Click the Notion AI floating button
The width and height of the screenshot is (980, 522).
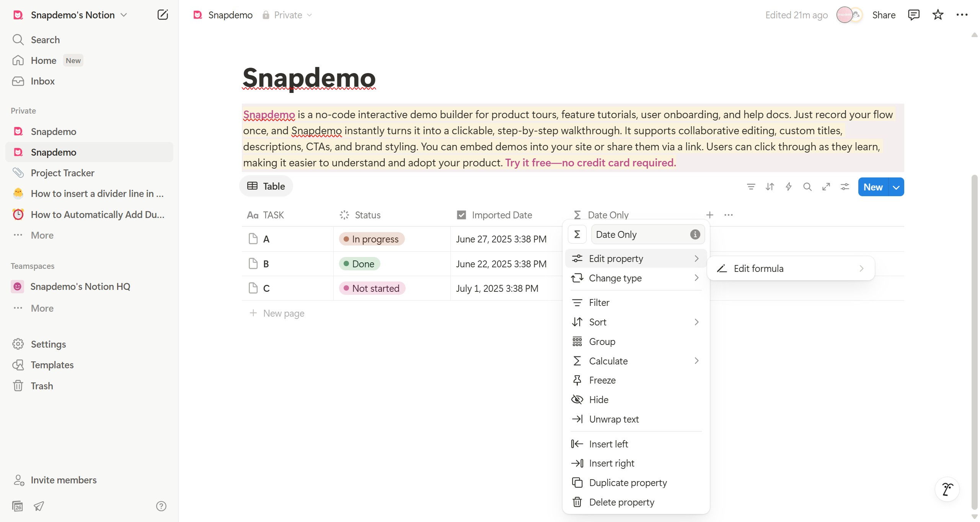[947, 489]
